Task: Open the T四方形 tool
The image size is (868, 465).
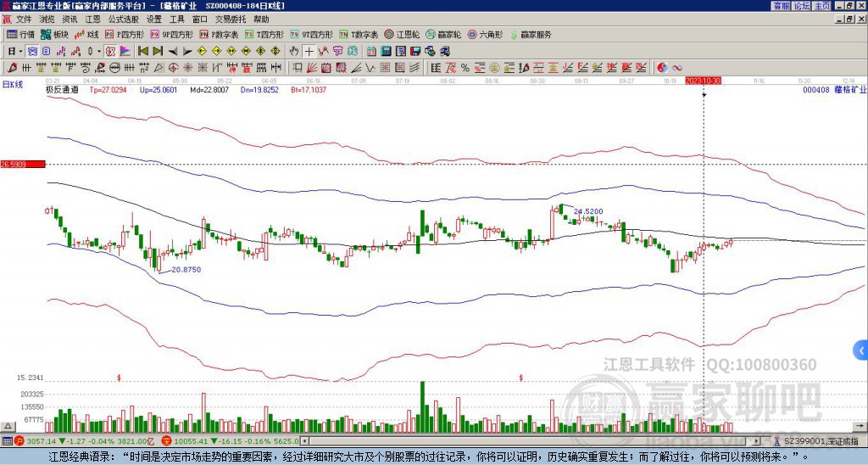Action: [264, 34]
